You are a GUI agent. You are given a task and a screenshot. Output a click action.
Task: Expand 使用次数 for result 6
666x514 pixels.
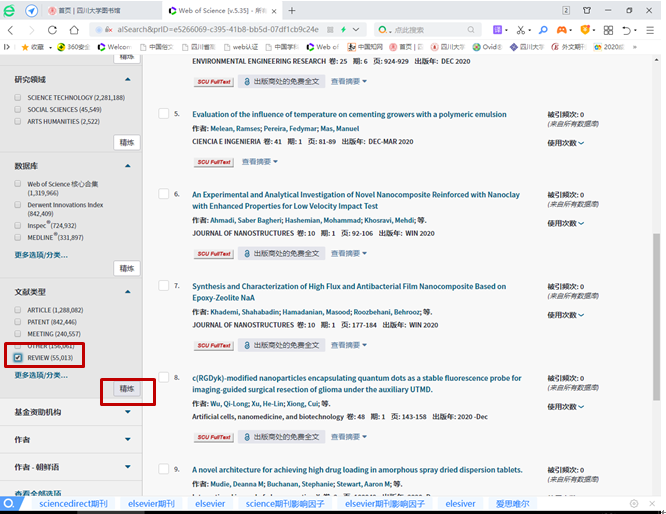(565, 223)
